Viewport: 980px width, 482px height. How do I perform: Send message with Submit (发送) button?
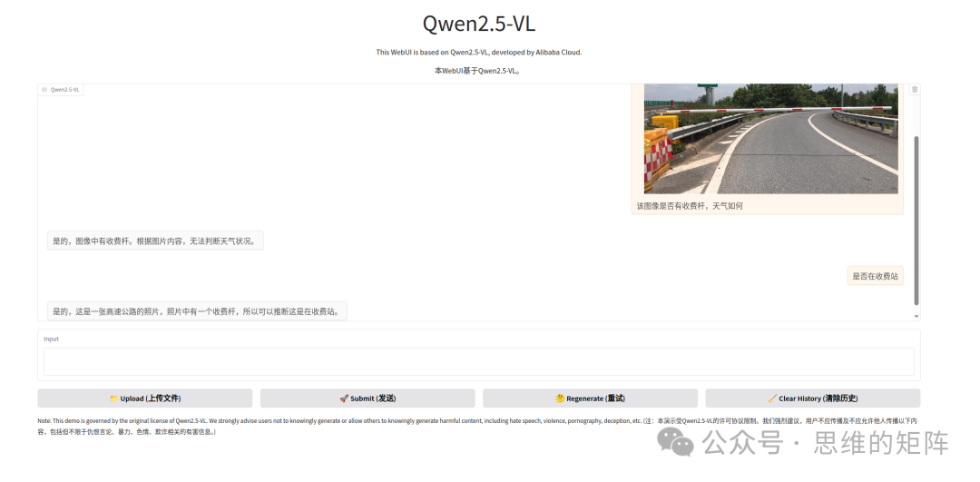click(367, 398)
